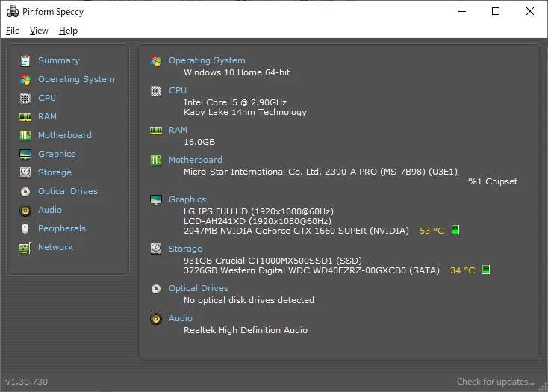Select Motherboard in the sidebar

65,135
